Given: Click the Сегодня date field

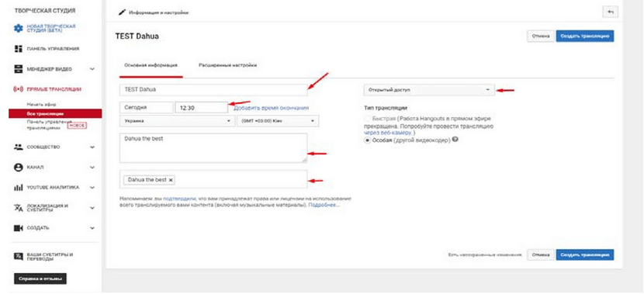Looking at the screenshot, I should pyautogui.click(x=146, y=108).
